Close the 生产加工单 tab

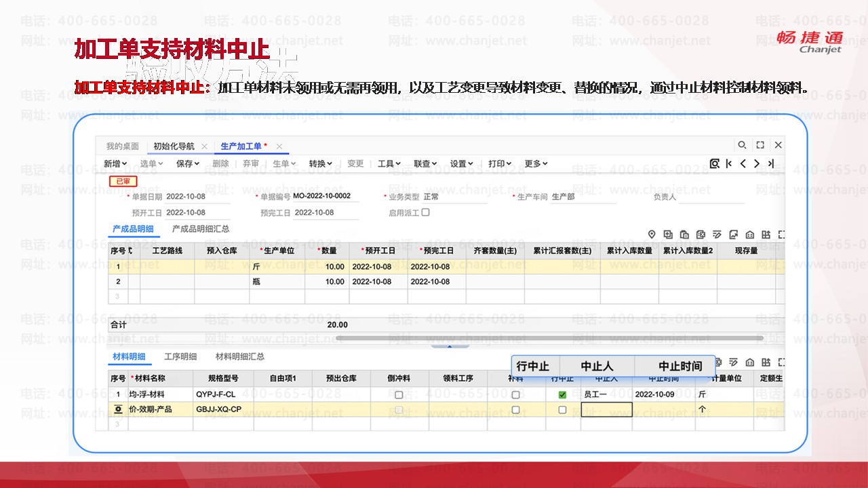click(x=279, y=146)
